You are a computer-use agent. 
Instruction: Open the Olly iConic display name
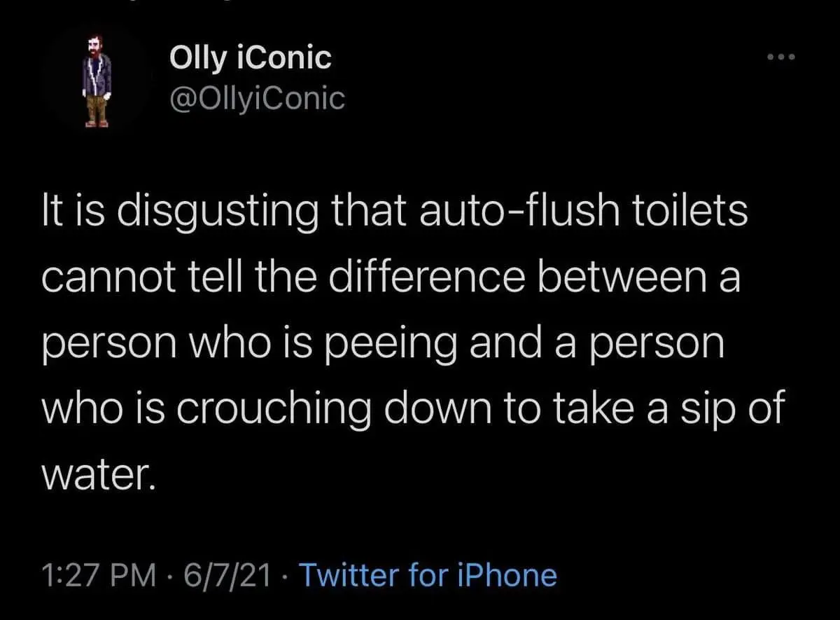(x=250, y=58)
